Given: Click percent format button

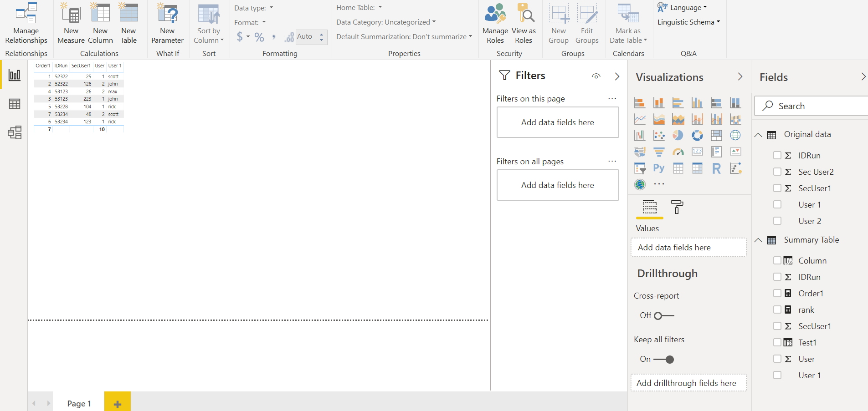Looking at the screenshot, I should pyautogui.click(x=259, y=37).
